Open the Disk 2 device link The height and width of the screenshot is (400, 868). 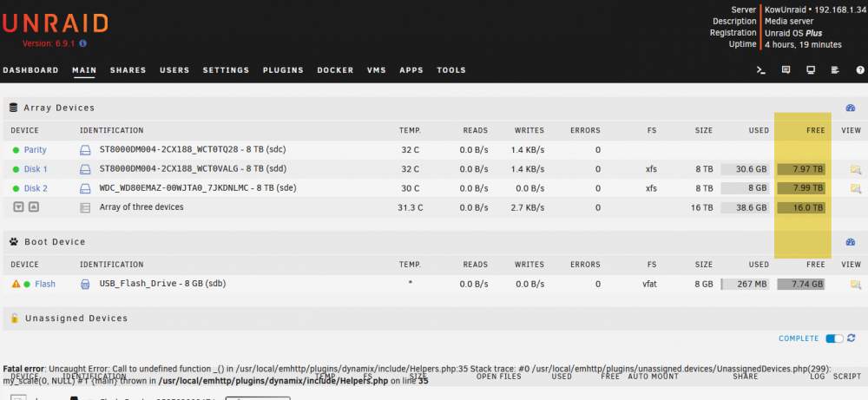point(36,188)
